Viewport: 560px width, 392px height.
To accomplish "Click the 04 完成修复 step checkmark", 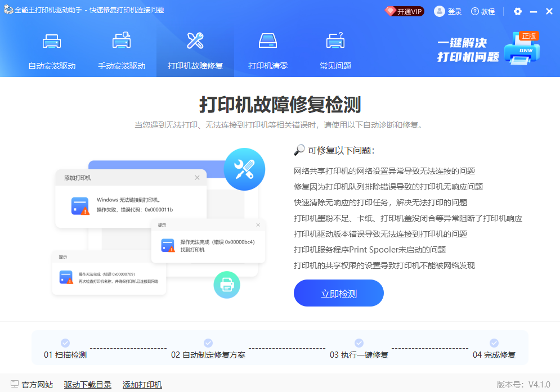I will (x=494, y=343).
